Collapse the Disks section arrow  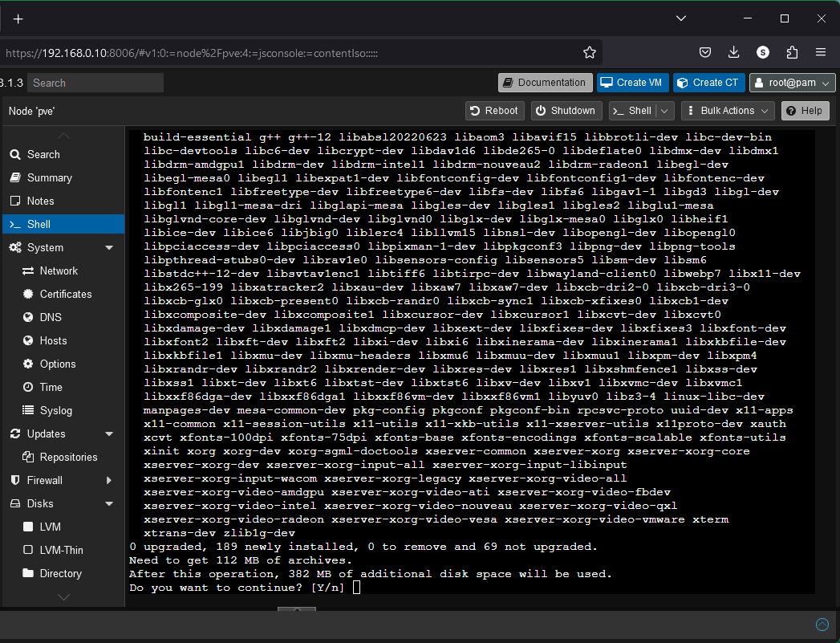tap(109, 503)
